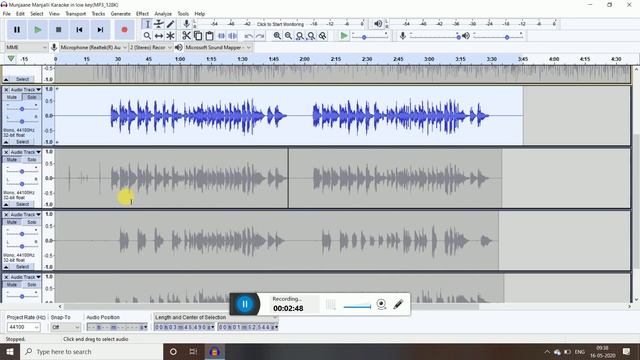
Task: Skip to start of project
Action: tap(79, 30)
